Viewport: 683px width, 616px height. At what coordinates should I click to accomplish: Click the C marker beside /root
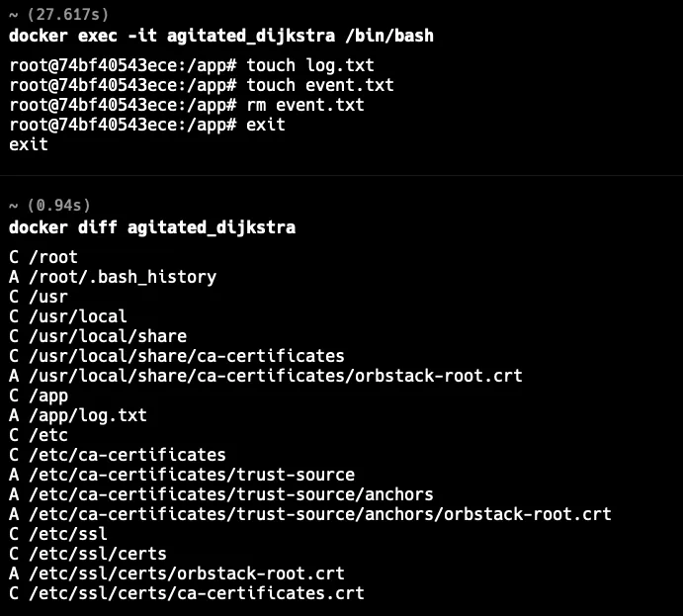(14, 257)
